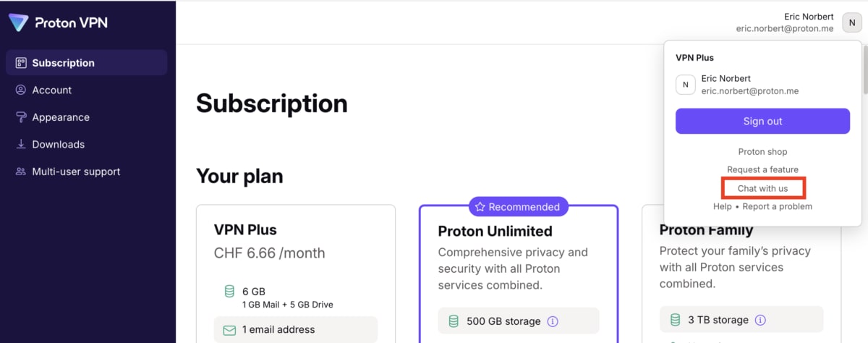Open the Downloads section
The height and width of the screenshot is (343, 868).
58,145
